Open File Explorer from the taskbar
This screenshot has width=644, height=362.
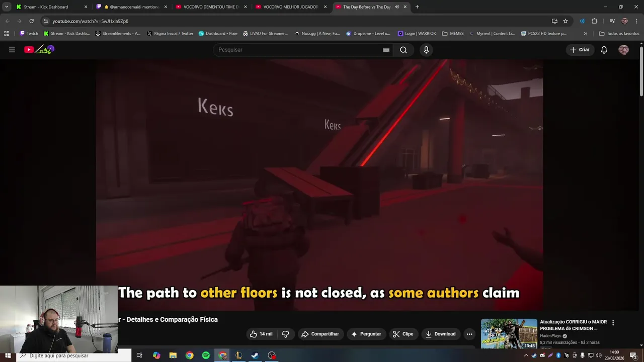tap(173, 355)
